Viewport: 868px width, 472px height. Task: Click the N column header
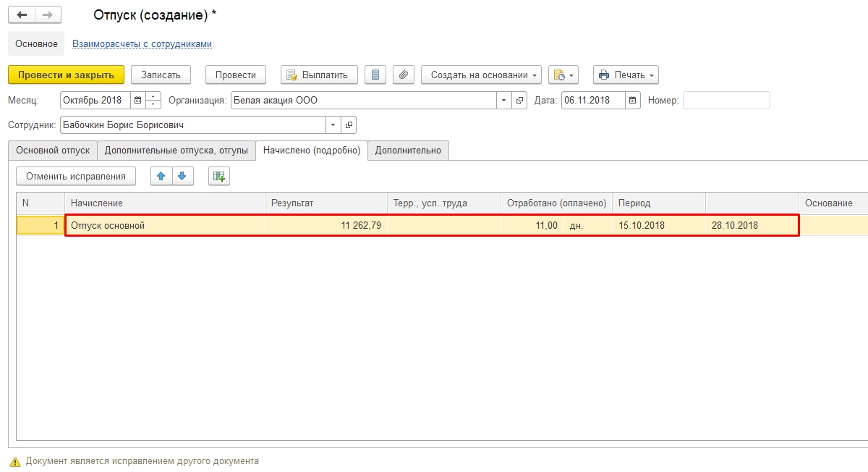click(41, 203)
